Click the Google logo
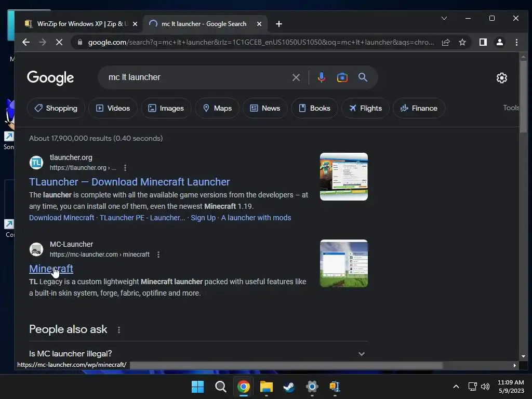Screen dimensions: 532x399 [50, 78]
